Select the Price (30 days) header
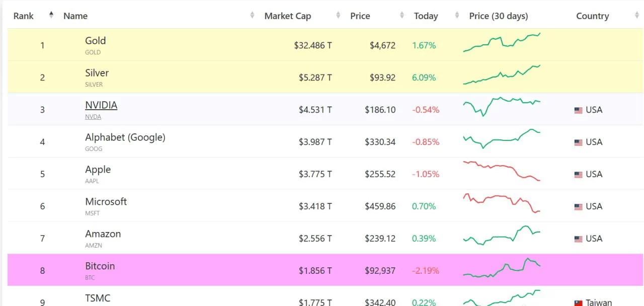The height and width of the screenshot is (306, 644). click(x=499, y=16)
